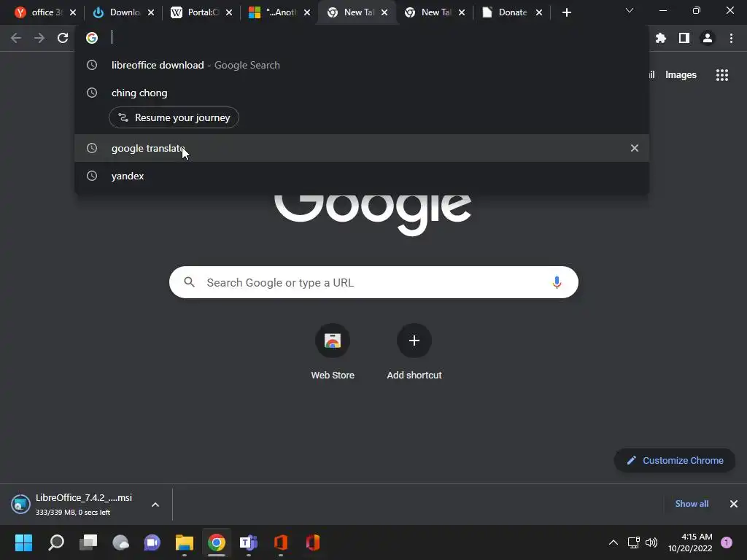Open Chrome's three-dot menu

click(731, 38)
